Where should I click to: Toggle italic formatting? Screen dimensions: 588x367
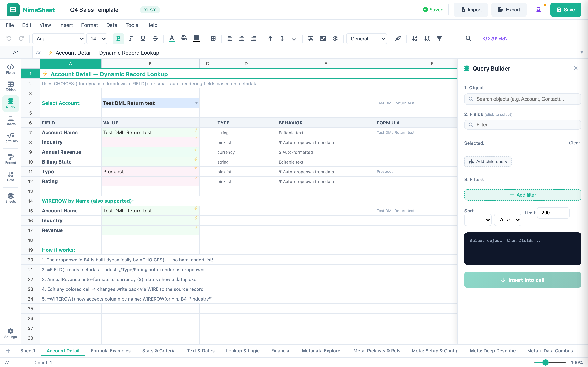130,38
